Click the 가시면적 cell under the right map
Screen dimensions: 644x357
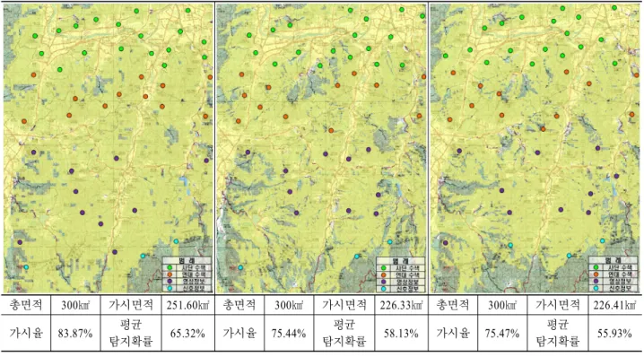557,305
